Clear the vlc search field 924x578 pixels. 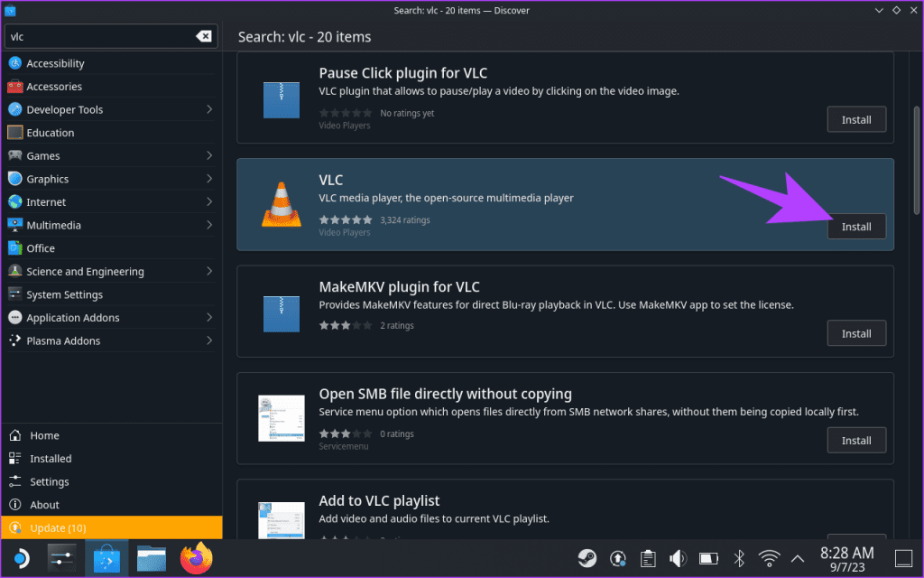[205, 36]
